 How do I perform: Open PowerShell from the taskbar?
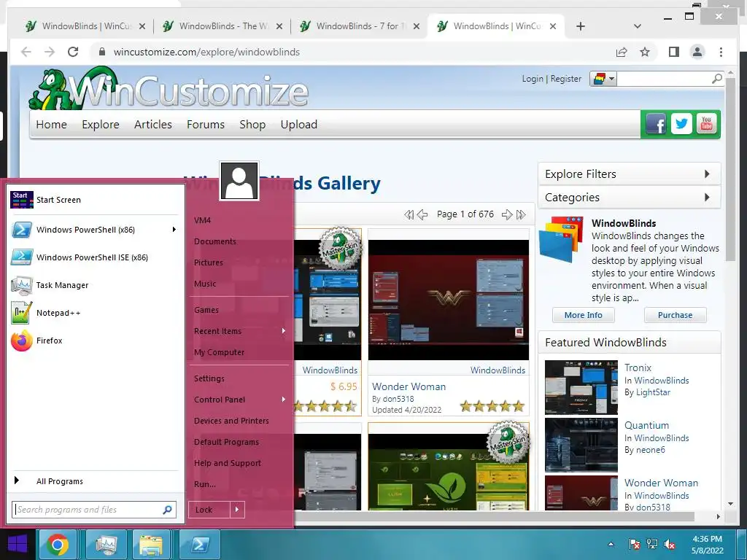(199, 545)
